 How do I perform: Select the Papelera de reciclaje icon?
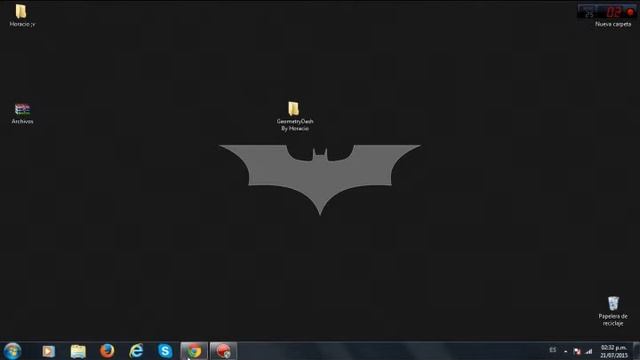click(x=613, y=304)
